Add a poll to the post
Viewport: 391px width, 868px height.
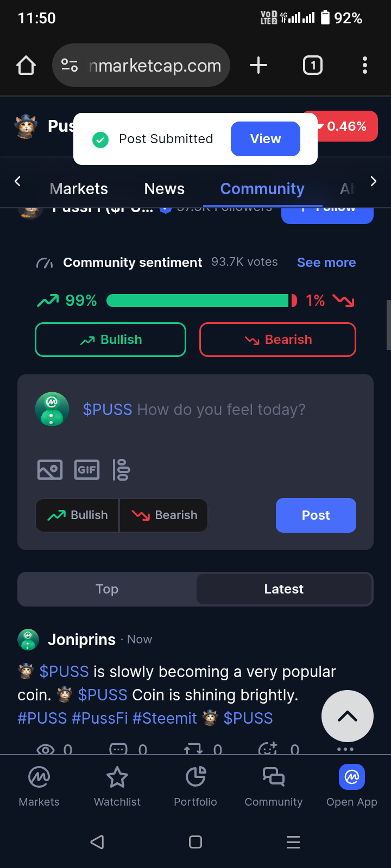[121, 470]
